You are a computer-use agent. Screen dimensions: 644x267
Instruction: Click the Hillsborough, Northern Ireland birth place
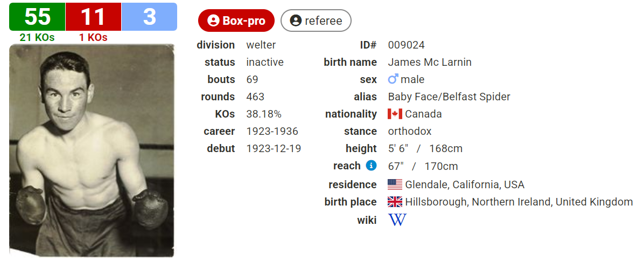pyautogui.click(x=519, y=202)
